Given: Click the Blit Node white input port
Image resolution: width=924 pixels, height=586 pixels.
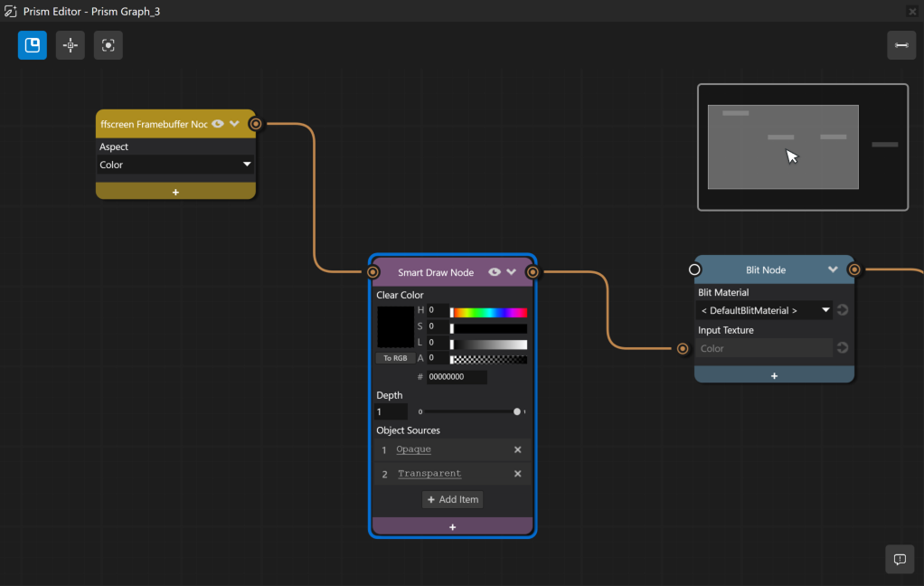Looking at the screenshot, I should coord(694,269).
